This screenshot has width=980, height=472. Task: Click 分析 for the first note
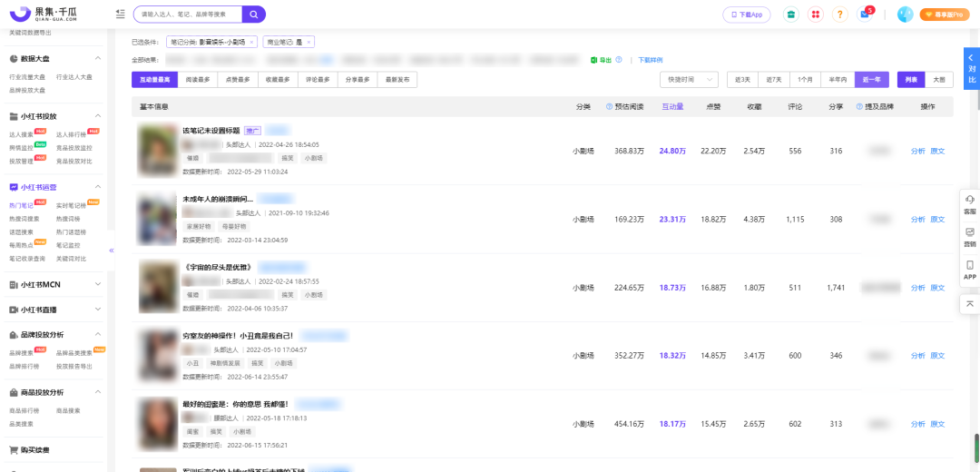[x=917, y=151]
